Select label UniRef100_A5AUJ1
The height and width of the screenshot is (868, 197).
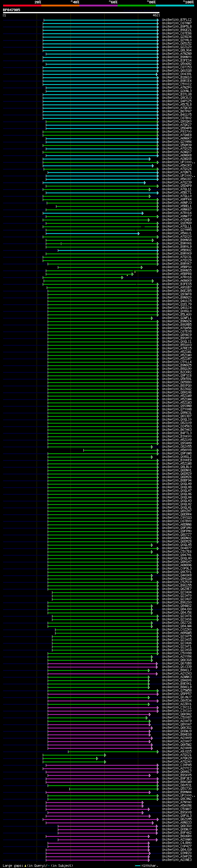pyautogui.click(x=176, y=233)
